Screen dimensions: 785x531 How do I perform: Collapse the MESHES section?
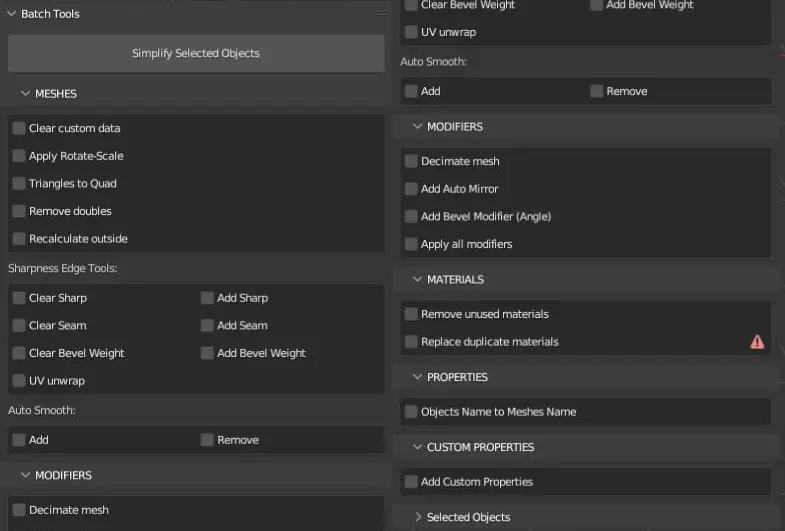click(25, 94)
